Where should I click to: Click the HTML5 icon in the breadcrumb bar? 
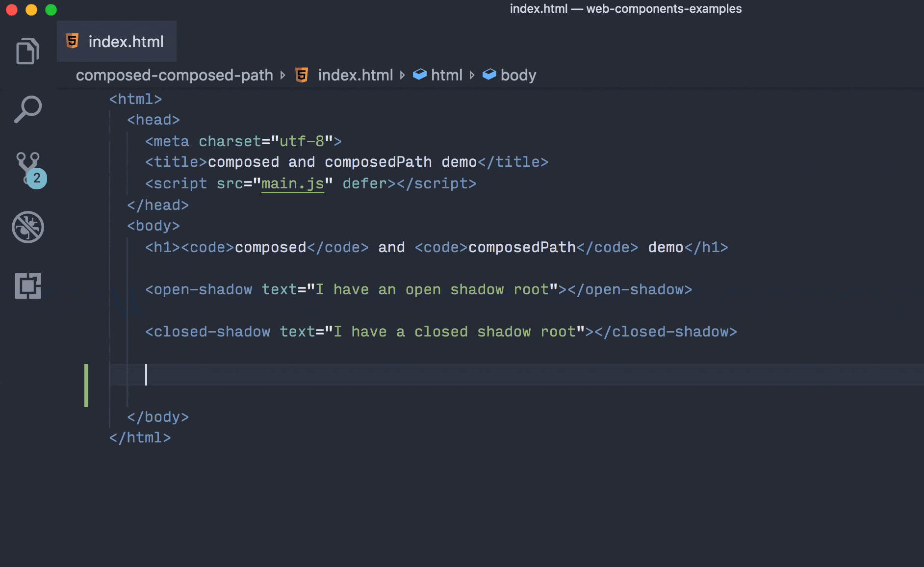click(x=302, y=75)
